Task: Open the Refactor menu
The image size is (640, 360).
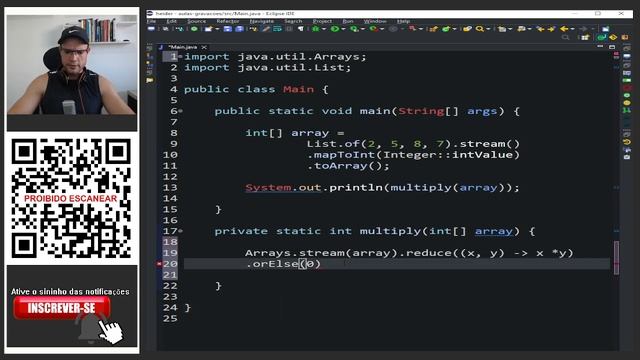Action: [228, 21]
